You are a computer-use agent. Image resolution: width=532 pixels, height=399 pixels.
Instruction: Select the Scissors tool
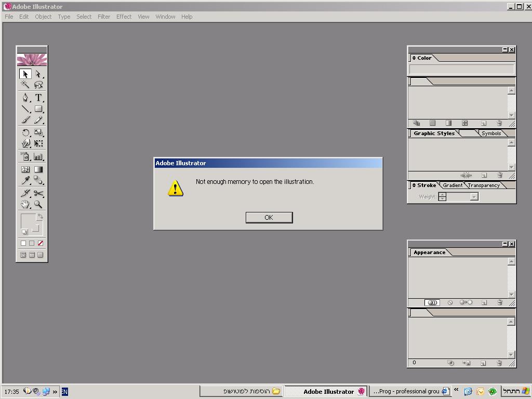point(38,193)
